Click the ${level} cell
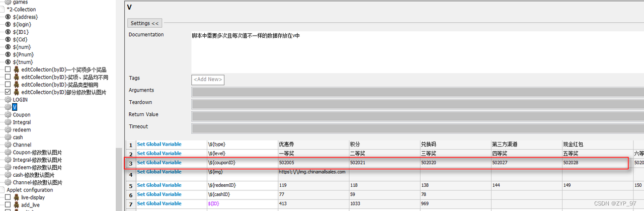644x211 pixels. coord(242,154)
